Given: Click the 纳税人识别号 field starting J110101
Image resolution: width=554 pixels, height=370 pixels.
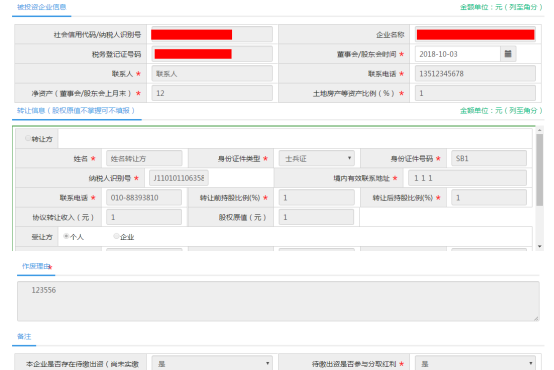Looking at the screenshot, I should tap(179, 178).
